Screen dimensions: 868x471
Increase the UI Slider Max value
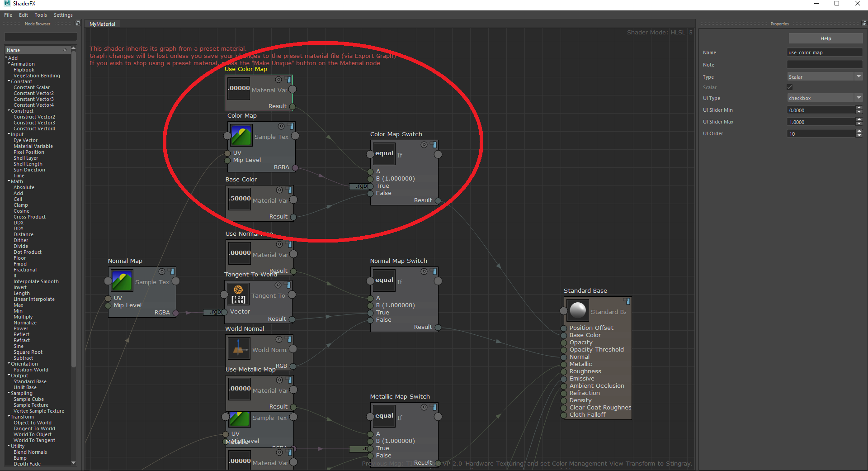[859, 120]
